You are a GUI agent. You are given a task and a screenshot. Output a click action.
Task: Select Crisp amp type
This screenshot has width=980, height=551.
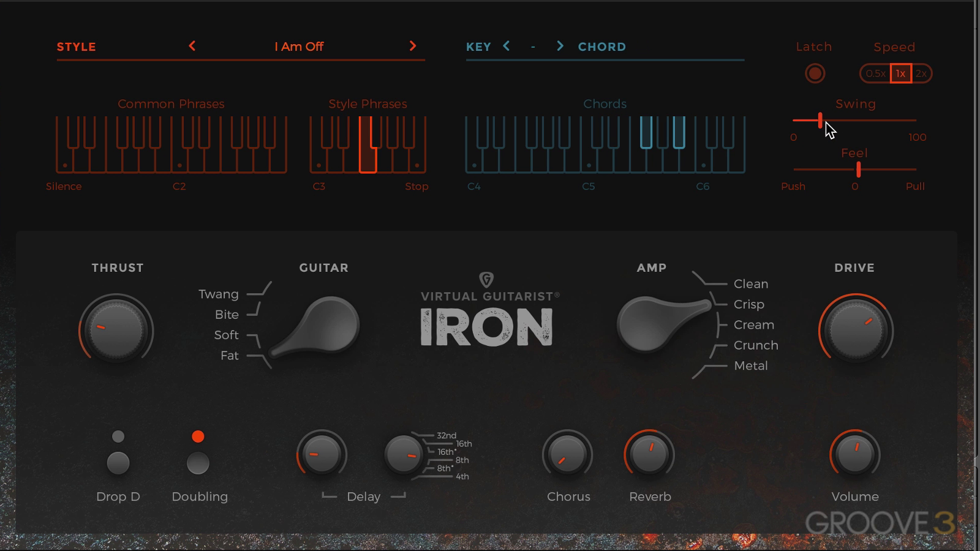click(749, 304)
